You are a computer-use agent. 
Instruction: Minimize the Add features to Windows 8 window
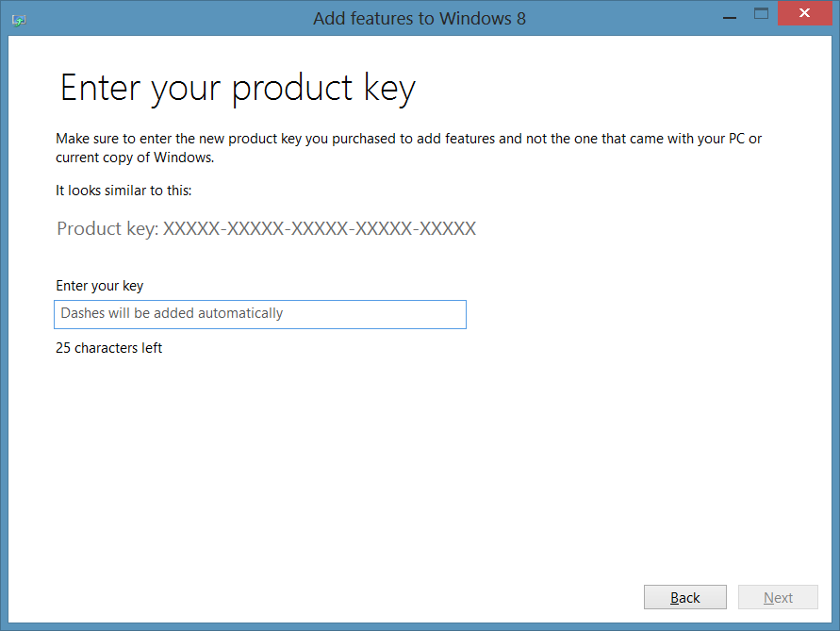(728, 15)
